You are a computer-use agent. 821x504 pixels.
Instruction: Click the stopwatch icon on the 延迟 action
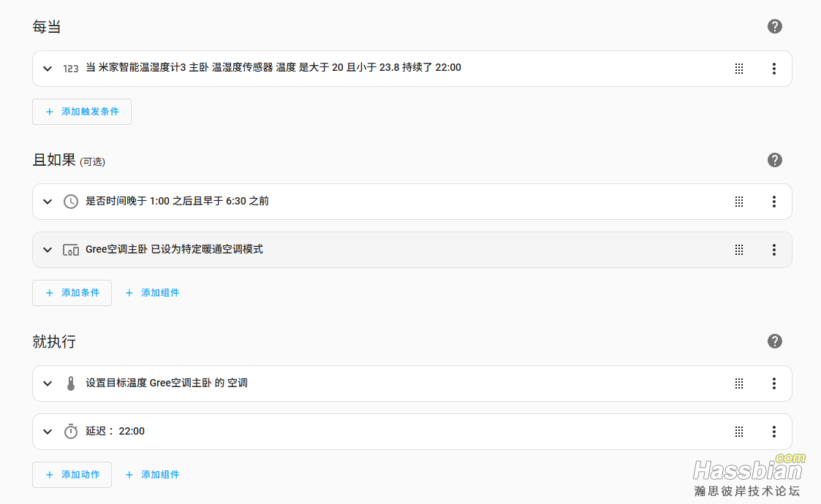71,431
